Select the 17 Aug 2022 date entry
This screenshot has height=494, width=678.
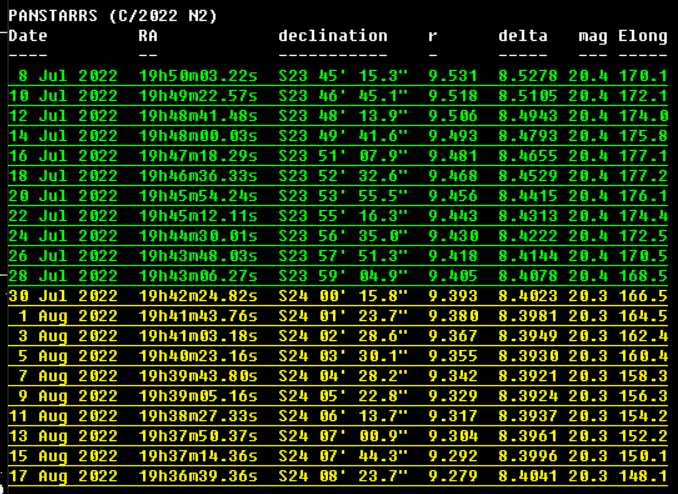coord(63,475)
